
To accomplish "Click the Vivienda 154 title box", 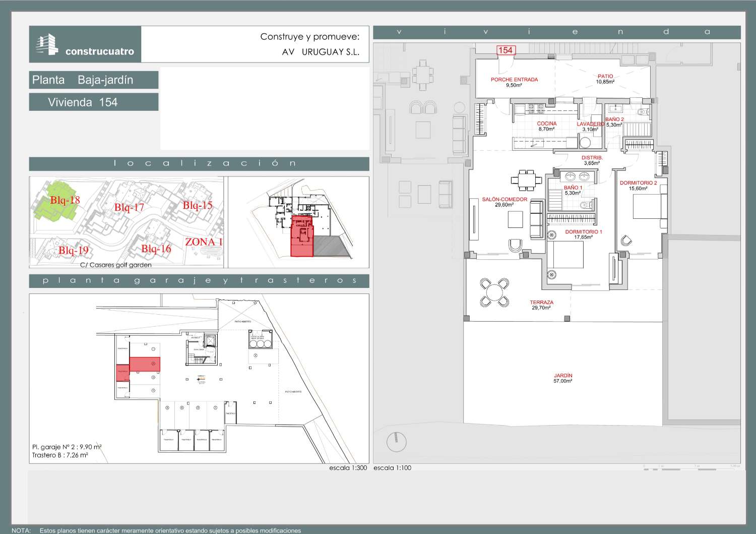I will click(x=94, y=102).
